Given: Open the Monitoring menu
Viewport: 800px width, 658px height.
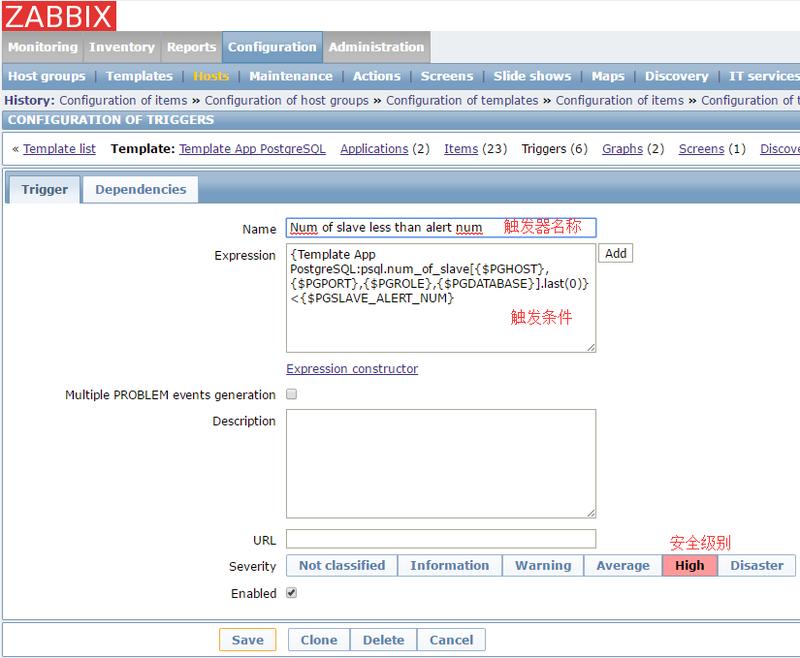Looking at the screenshot, I should click(x=42, y=47).
